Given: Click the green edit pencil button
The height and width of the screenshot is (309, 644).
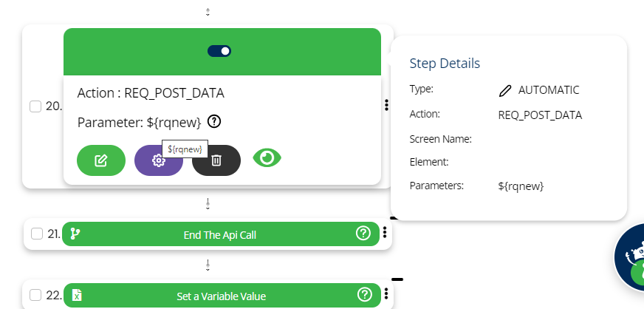Looking at the screenshot, I should pyautogui.click(x=101, y=160).
